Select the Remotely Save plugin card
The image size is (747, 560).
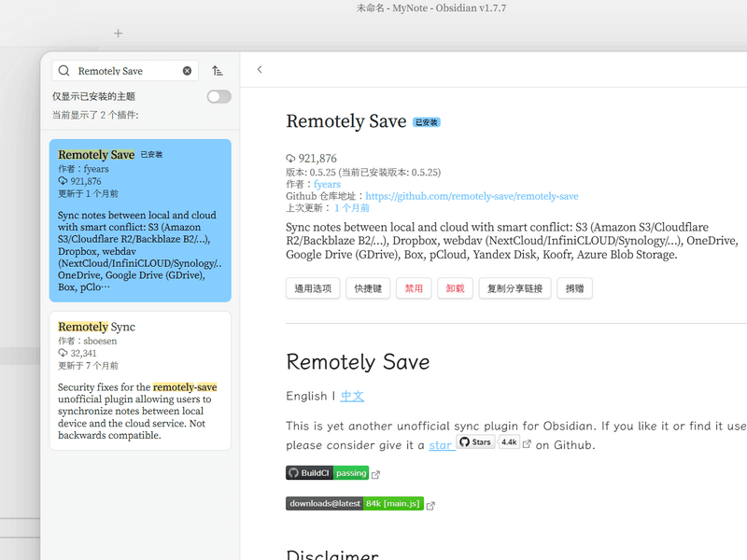pyautogui.click(x=140, y=220)
